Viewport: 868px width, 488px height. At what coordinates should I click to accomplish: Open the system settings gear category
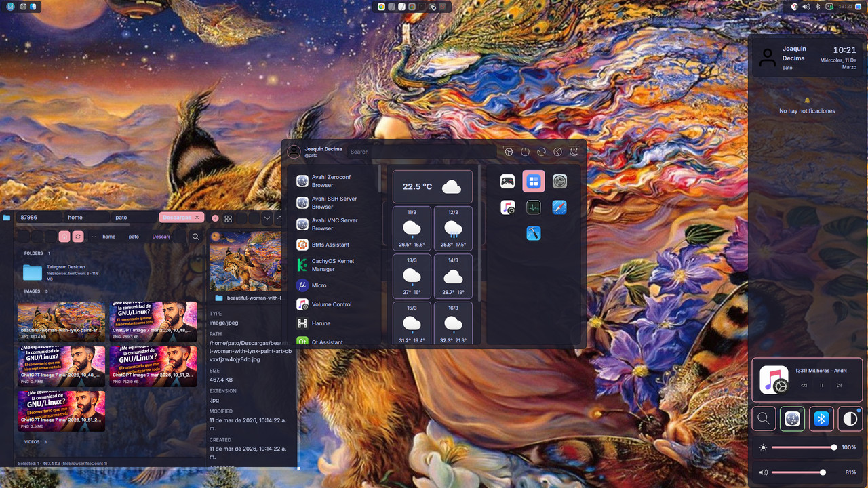coord(559,182)
